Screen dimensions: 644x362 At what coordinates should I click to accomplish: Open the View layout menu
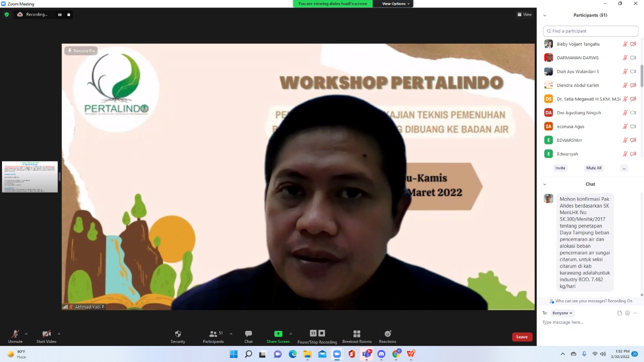[x=524, y=15]
